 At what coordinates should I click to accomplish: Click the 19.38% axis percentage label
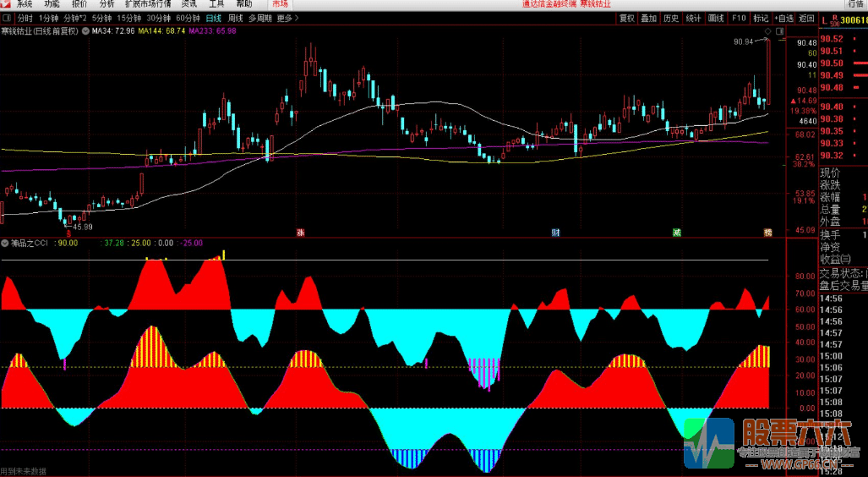click(x=803, y=111)
